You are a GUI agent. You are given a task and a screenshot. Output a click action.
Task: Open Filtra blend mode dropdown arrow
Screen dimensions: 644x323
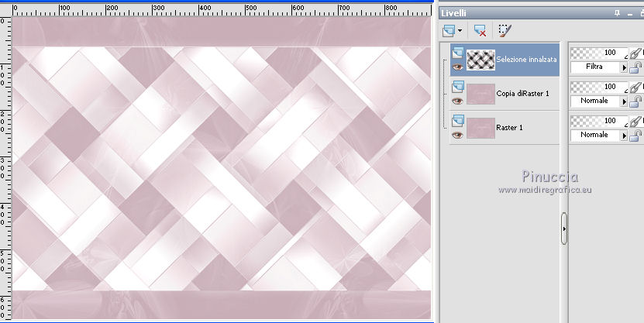pyautogui.click(x=624, y=67)
